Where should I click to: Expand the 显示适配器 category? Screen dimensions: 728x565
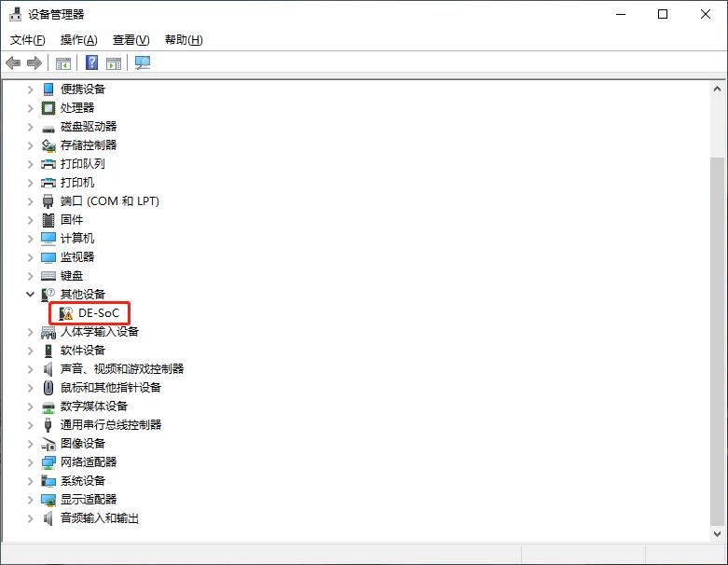pos(30,500)
